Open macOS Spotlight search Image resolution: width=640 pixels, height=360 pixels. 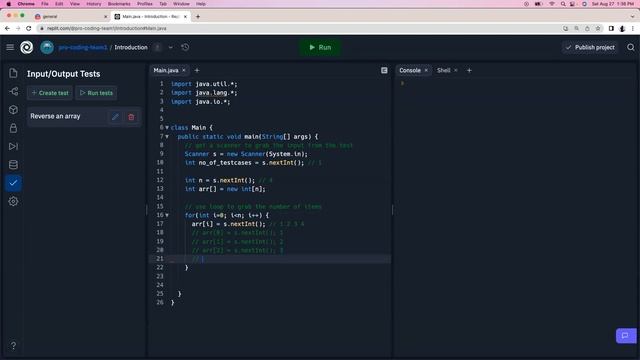[563, 4]
